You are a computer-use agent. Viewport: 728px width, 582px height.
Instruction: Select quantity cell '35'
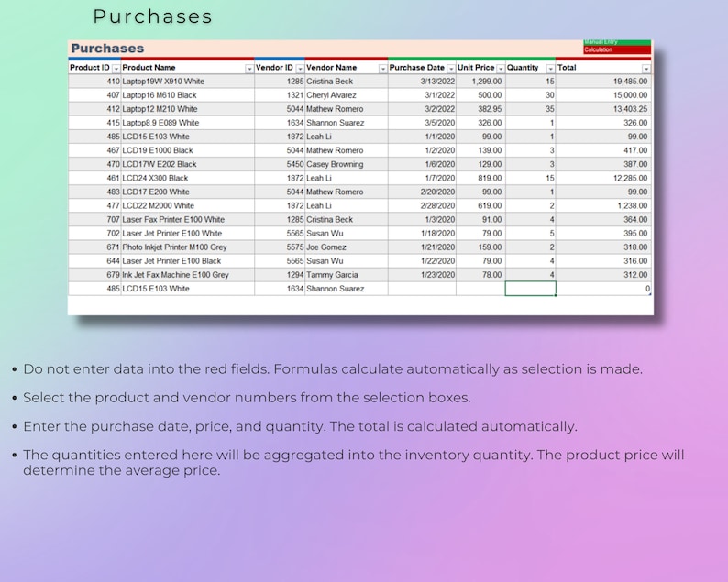pos(530,109)
